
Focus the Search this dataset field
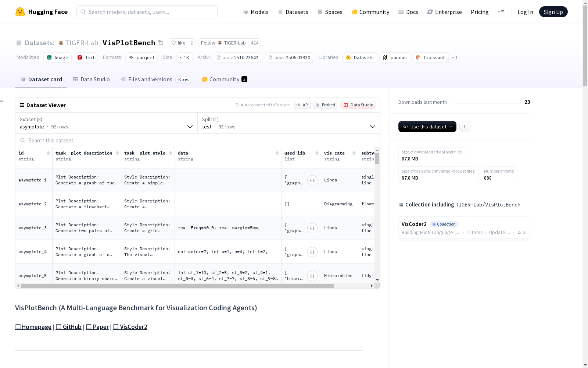coord(198,140)
